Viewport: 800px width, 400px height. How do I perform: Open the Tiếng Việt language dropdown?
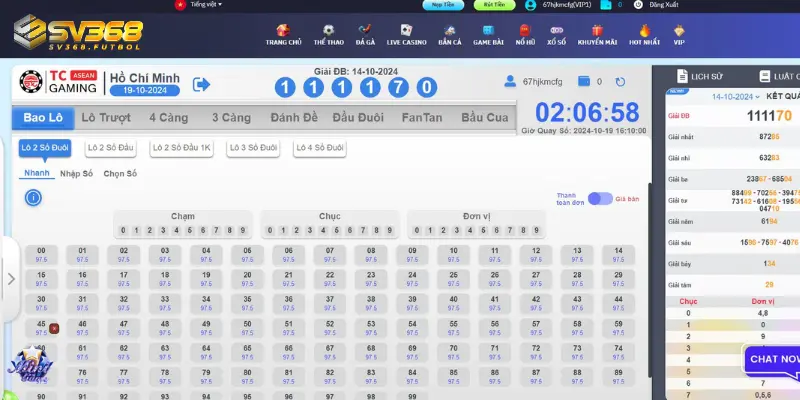click(201, 5)
